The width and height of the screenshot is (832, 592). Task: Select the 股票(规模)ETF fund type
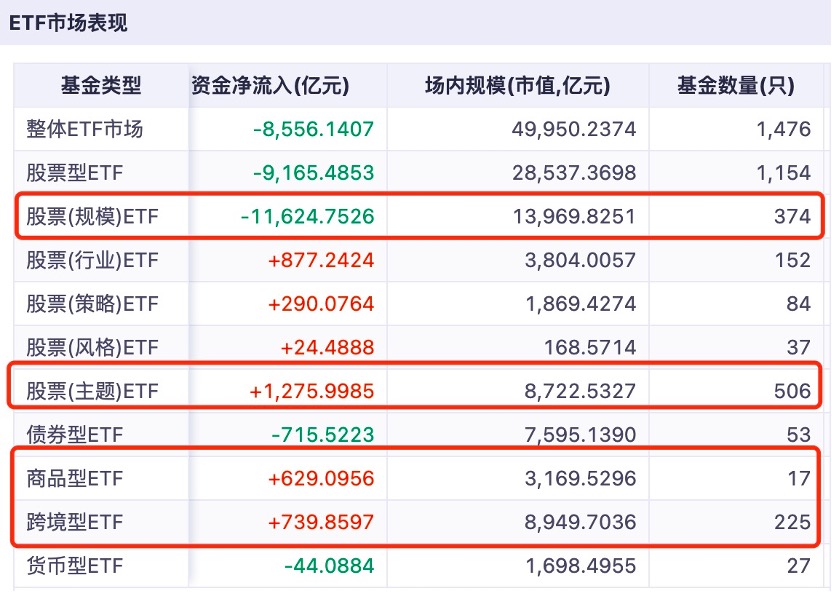92,216
